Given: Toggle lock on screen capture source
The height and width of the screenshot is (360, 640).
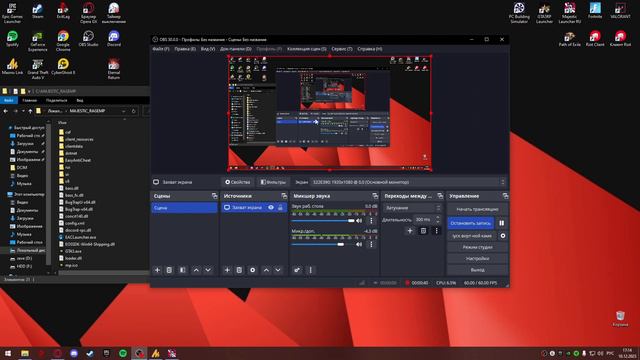Looking at the screenshot, I should (x=280, y=207).
